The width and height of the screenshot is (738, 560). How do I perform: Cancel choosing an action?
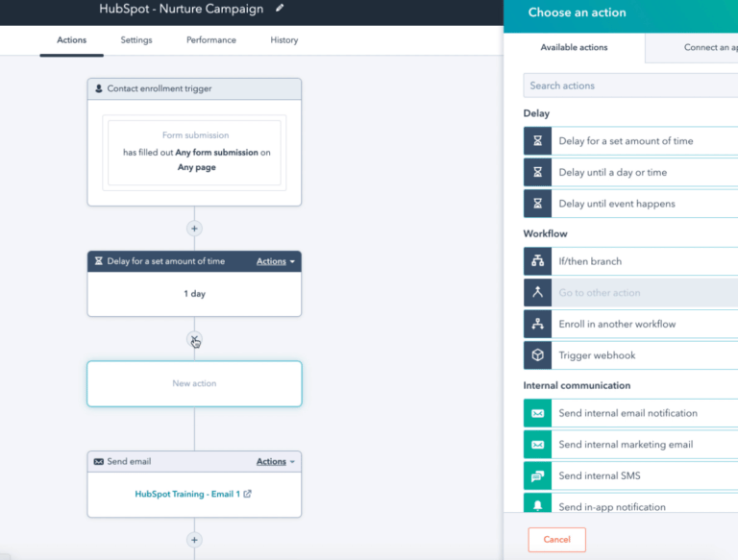point(556,540)
